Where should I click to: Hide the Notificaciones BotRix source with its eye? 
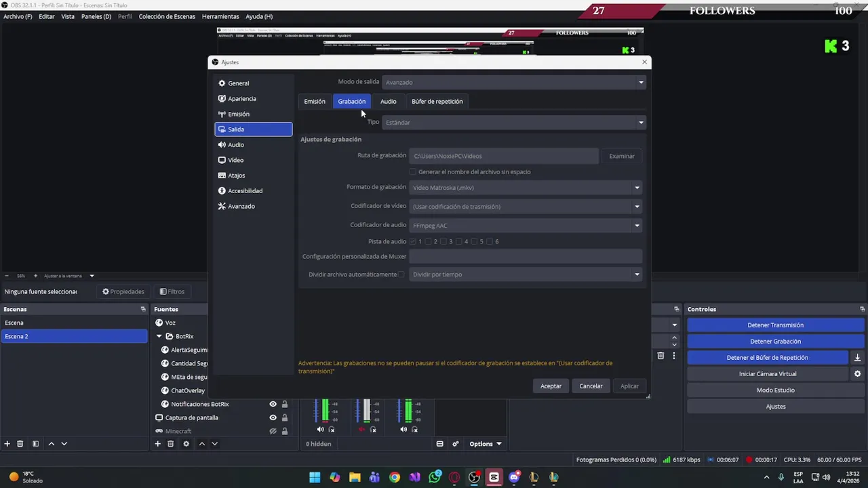pos(273,404)
